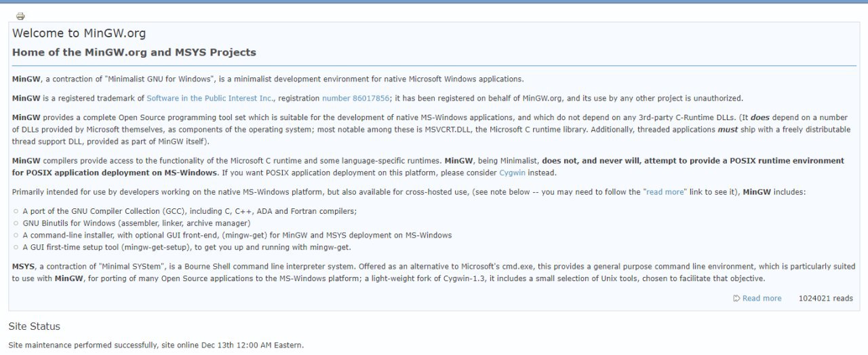Screen dimensions: 868x355
Task: Click the Welcome to MinGW.org title
Action: point(79,33)
